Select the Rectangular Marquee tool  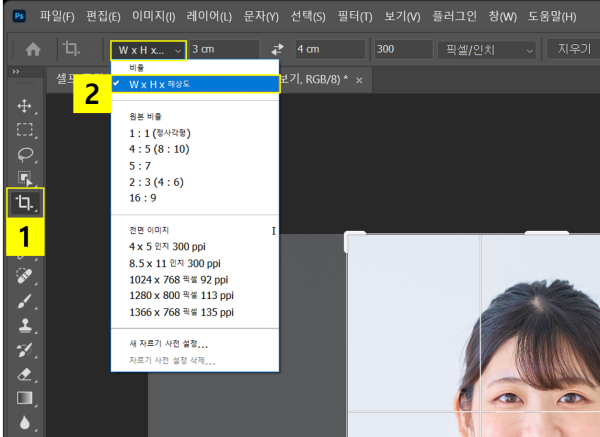coord(24,130)
